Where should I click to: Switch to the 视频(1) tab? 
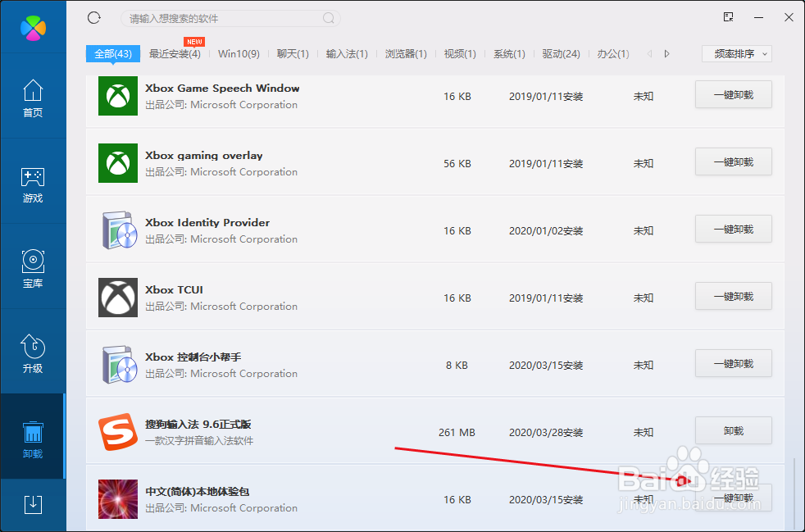[460, 53]
